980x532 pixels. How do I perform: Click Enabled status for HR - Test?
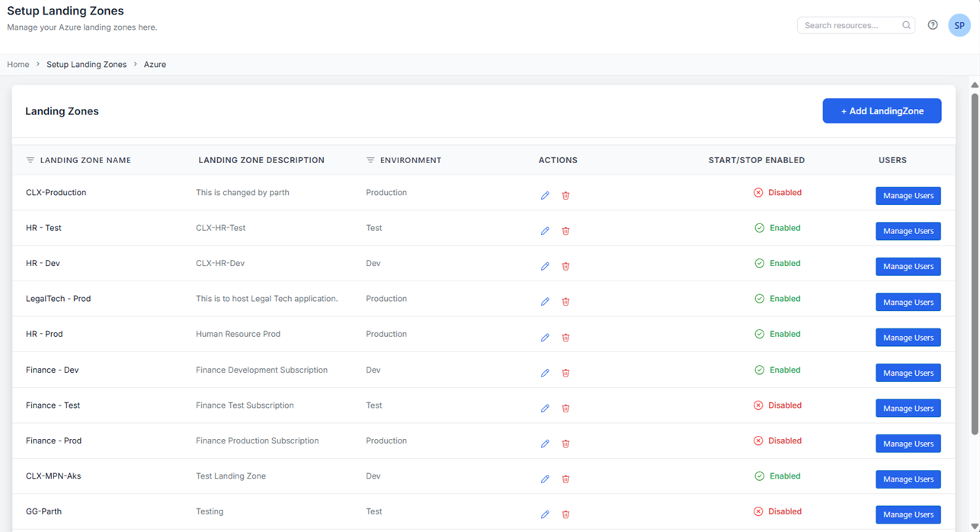pyautogui.click(x=777, y=228)
